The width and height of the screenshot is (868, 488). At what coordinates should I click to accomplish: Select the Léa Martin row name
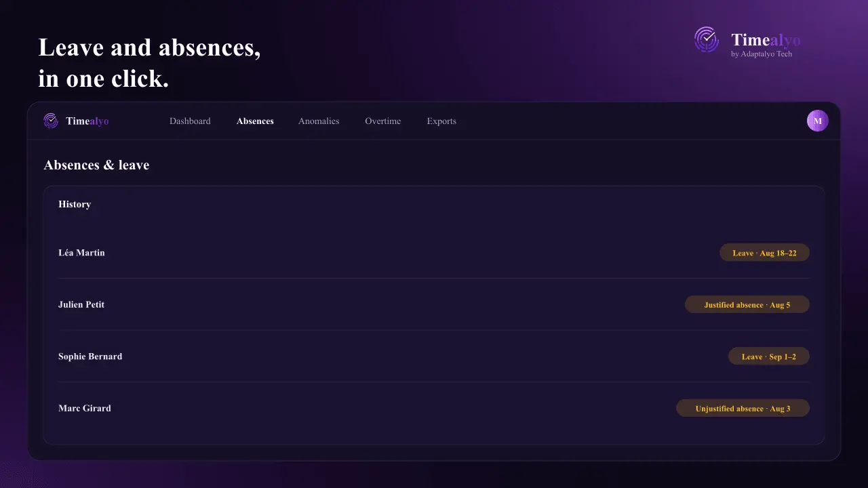(81, 253)
